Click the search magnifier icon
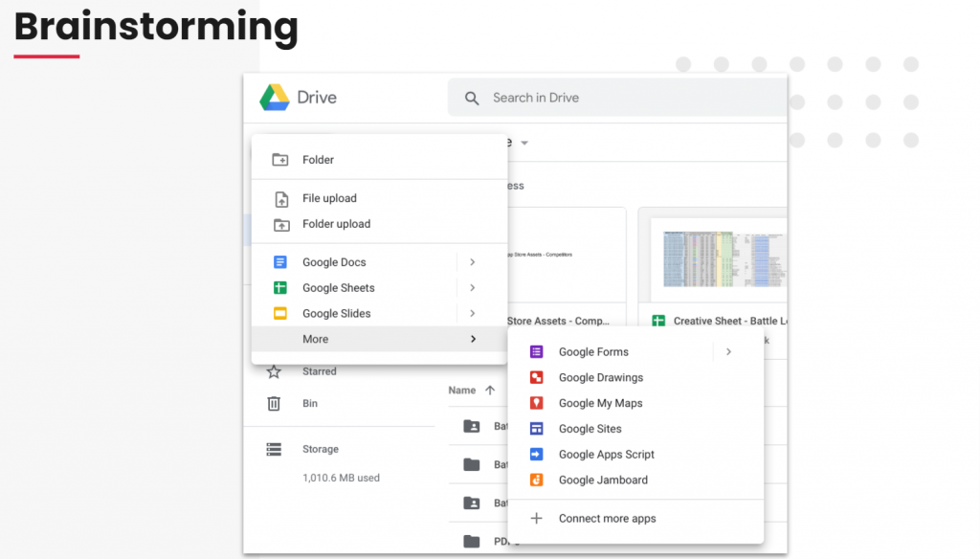 472,99
